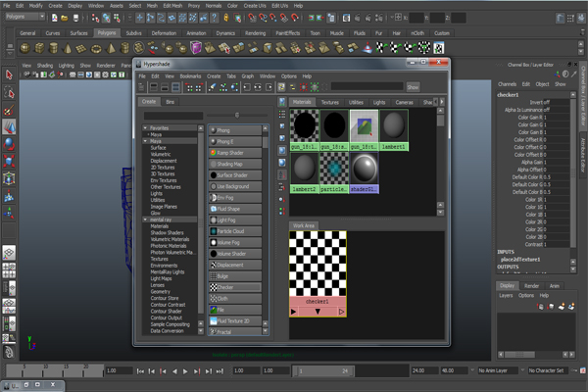Toggle Invert attribute value in Channel Box
Viewport: 588px width, 392px height.
pos(557,102)
